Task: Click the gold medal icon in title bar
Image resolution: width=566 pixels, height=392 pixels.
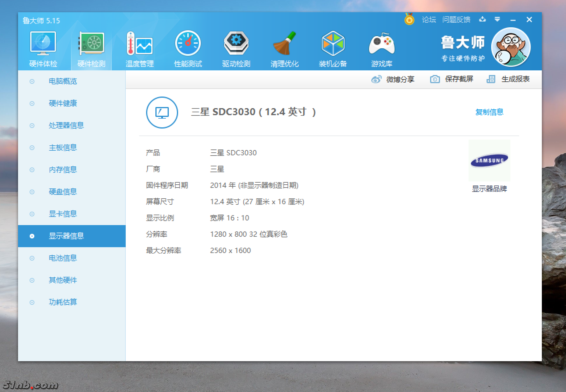Action: 409,19
